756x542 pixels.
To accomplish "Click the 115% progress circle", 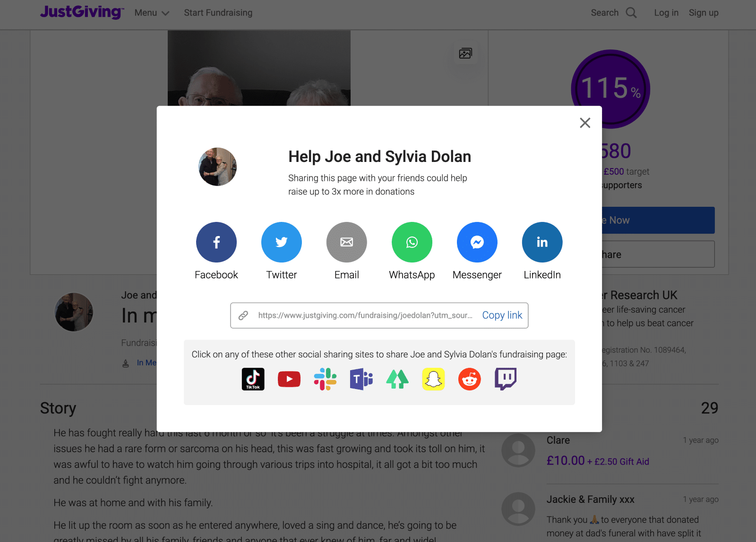I will (610, 89).
